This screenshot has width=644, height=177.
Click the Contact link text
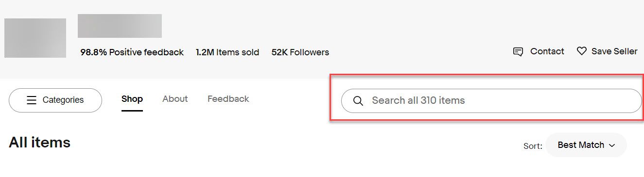tap(547, 51)
